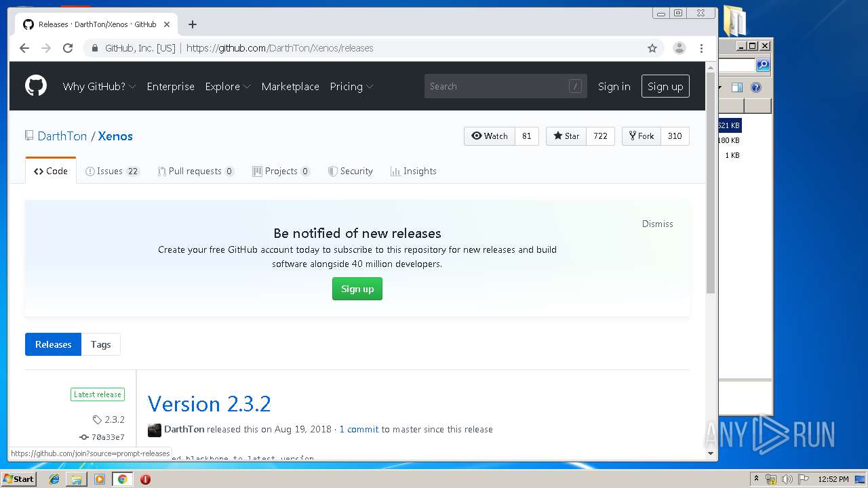
Task: Click the browser forward arrow
Action: [x=46, y=48]
